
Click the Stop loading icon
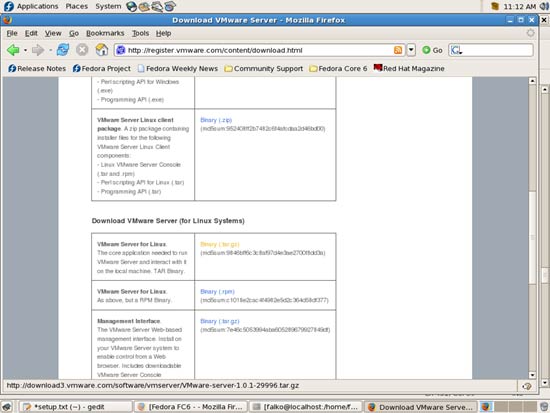82,50
